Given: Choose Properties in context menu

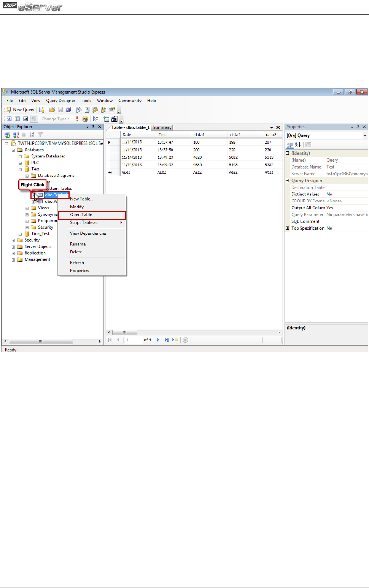Looking at the screenshot, I should [x=92, y=271].
